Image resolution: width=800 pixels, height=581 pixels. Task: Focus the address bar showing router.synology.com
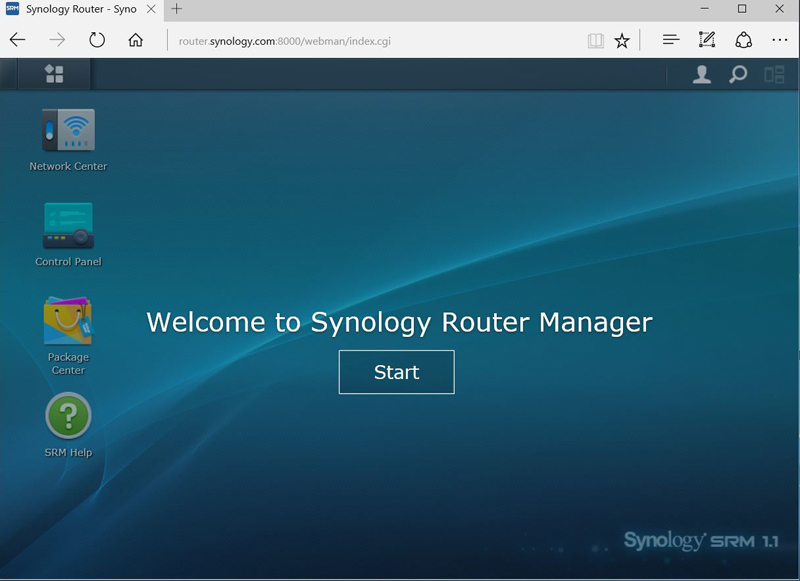click(x=378, y=41)
